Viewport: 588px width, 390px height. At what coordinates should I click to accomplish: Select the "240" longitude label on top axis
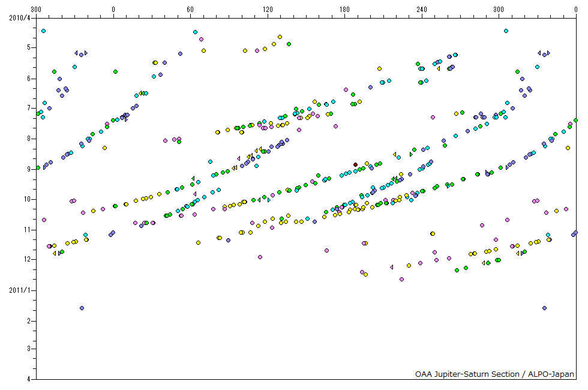421,10
